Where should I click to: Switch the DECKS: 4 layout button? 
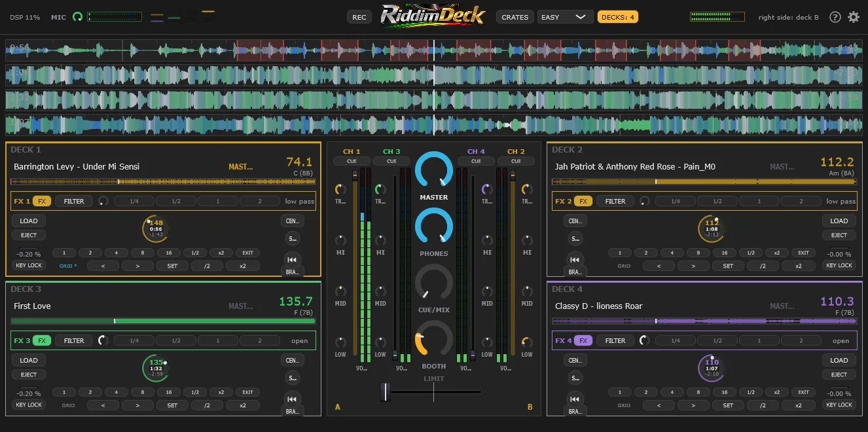618,17
